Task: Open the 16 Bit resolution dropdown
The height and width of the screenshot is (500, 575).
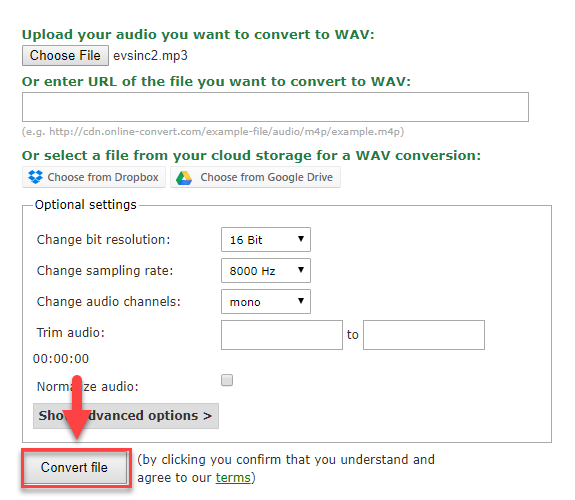Action: point(266,240)
